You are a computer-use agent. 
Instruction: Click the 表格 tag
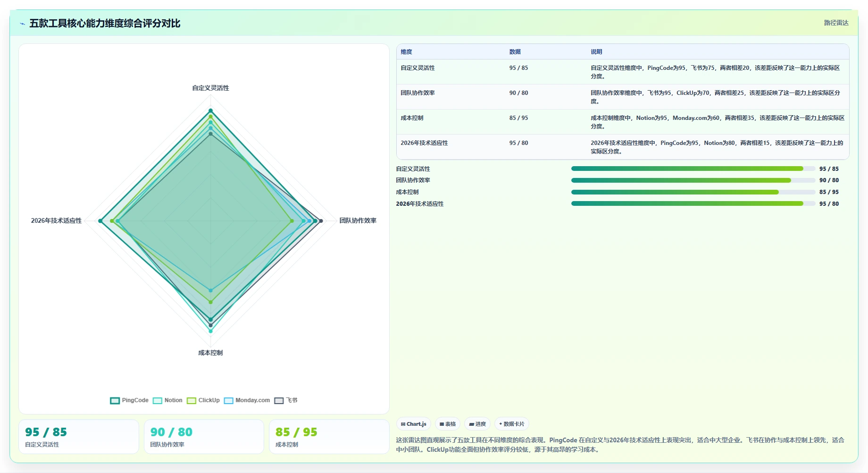(448, 424)
